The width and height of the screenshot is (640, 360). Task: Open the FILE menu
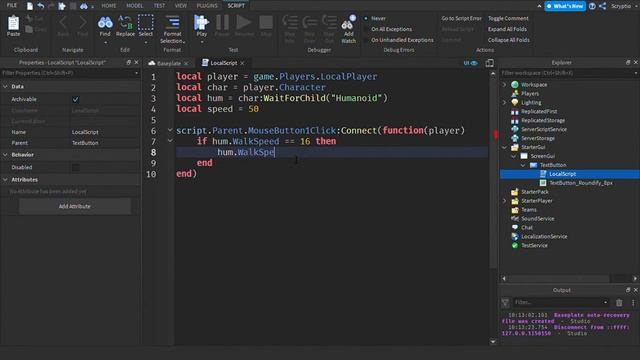click(12, 6)
